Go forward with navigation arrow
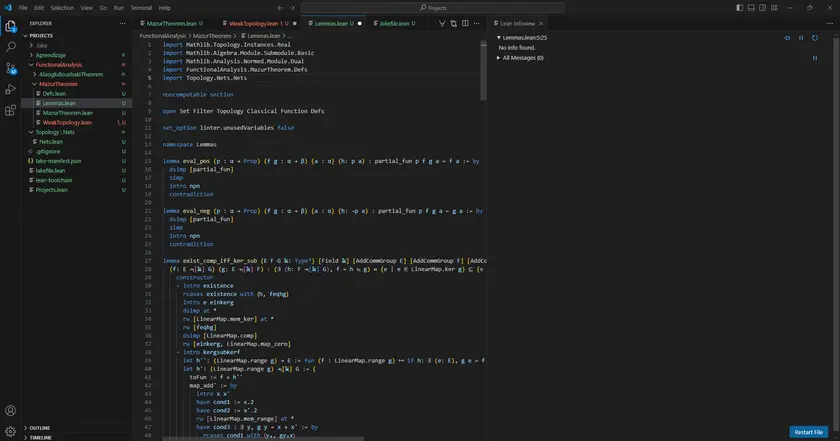This screenshot has width=840, height=441. [x=292, y=8]
